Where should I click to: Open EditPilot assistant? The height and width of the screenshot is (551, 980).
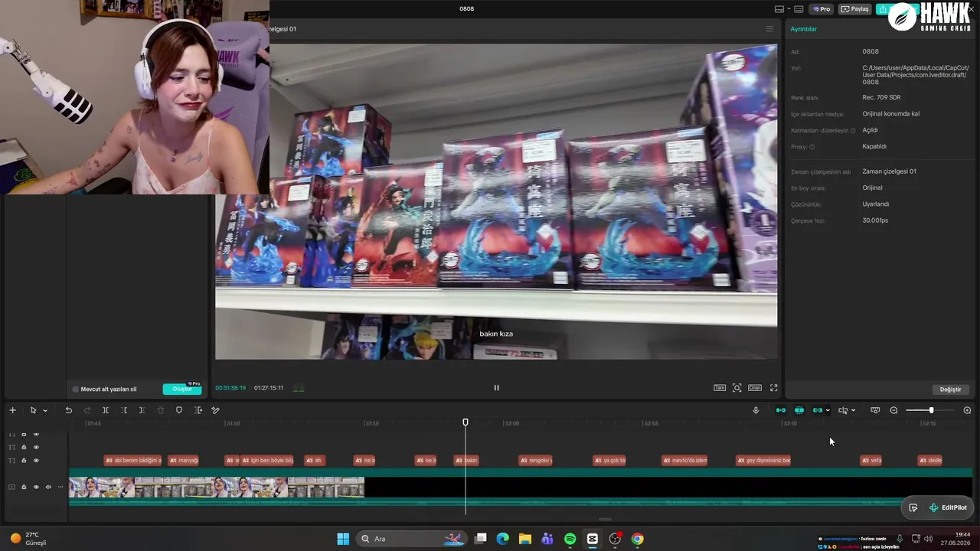click(948, 507)
